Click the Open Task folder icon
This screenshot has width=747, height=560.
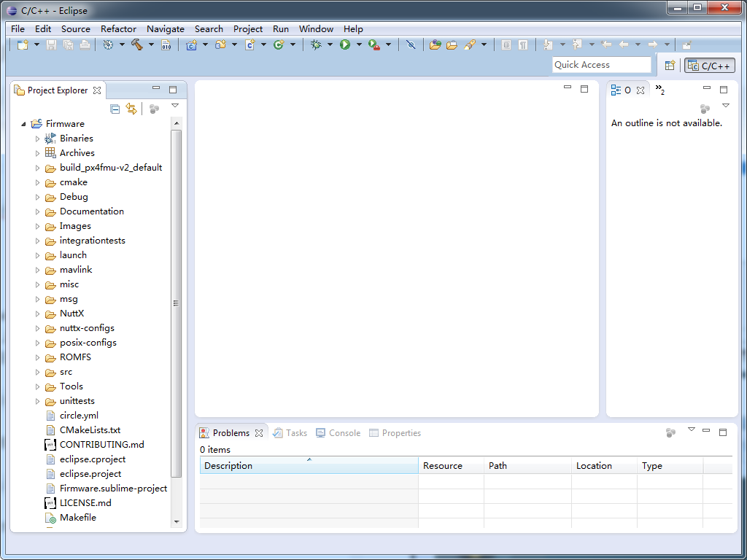[452, 44]
